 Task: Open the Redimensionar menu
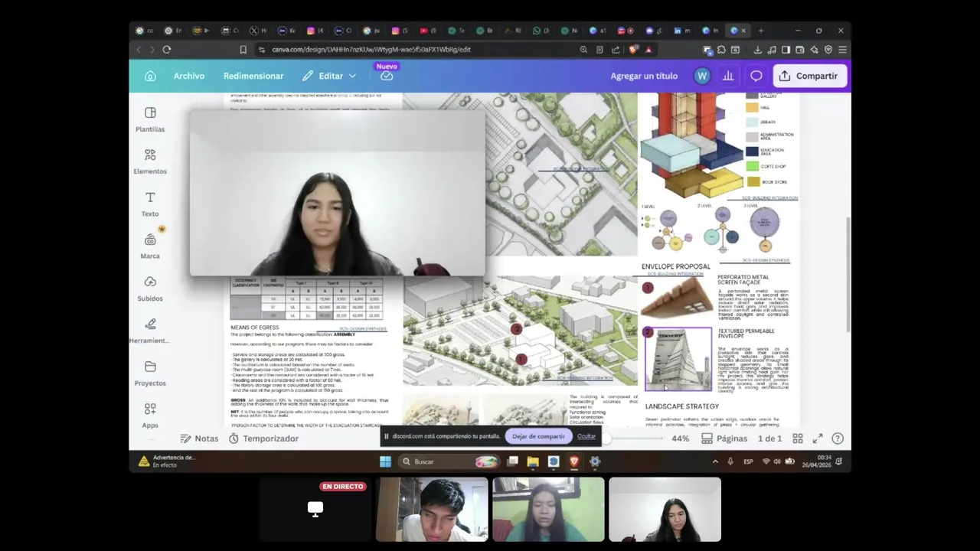253,76
